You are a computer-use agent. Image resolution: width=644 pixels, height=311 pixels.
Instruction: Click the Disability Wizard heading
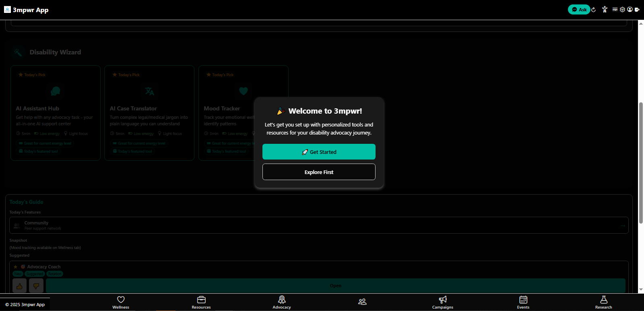click(55, 52)
